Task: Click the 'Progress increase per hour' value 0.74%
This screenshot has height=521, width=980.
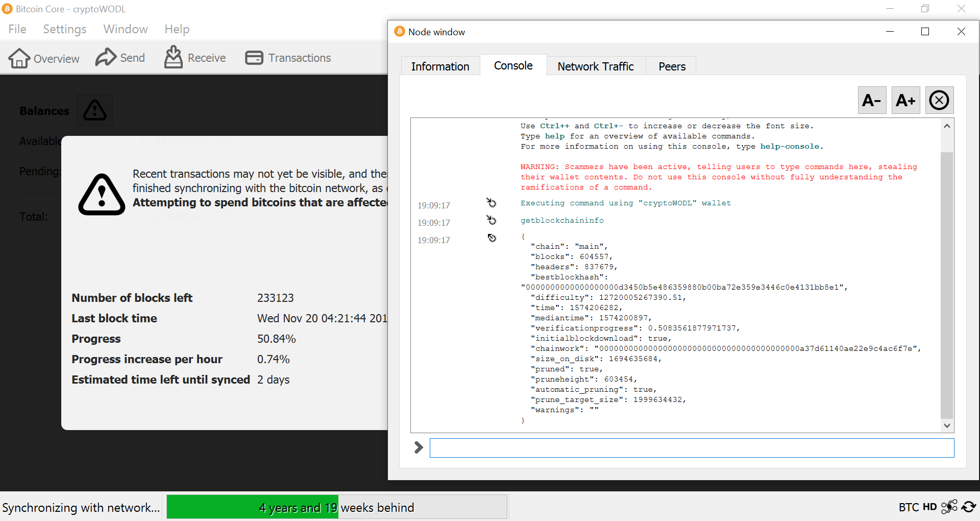Action: [274, 359]
